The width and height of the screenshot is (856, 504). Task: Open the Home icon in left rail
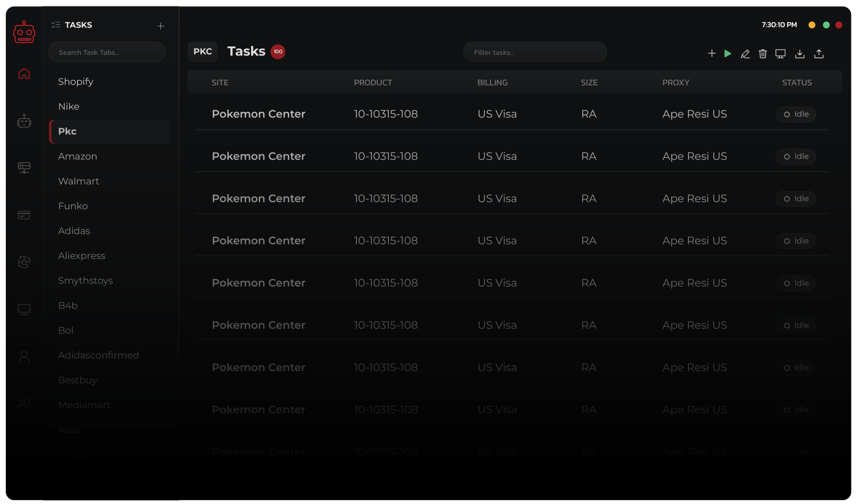coord(24,74)
